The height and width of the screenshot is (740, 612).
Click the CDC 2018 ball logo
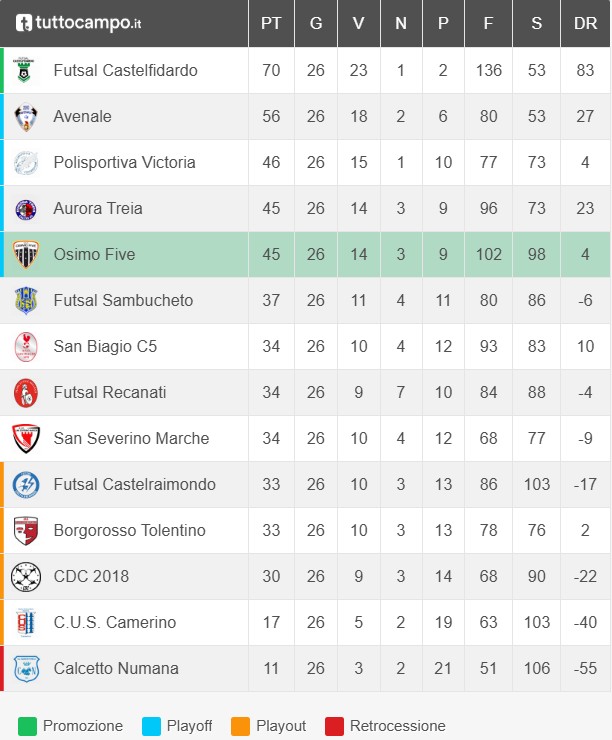click(24, 577)
